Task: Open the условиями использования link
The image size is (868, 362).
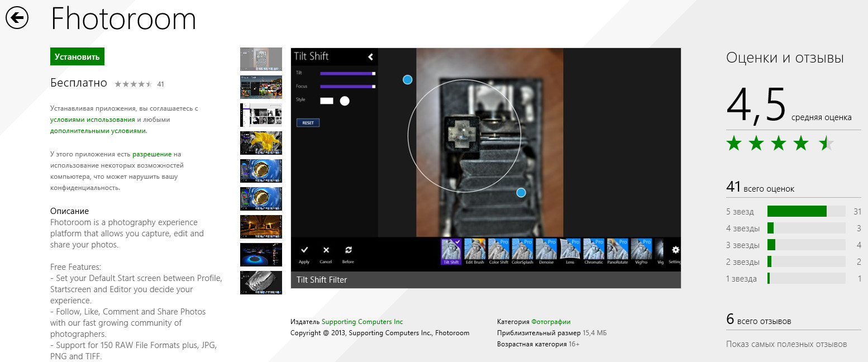Action: pos(93,120)
